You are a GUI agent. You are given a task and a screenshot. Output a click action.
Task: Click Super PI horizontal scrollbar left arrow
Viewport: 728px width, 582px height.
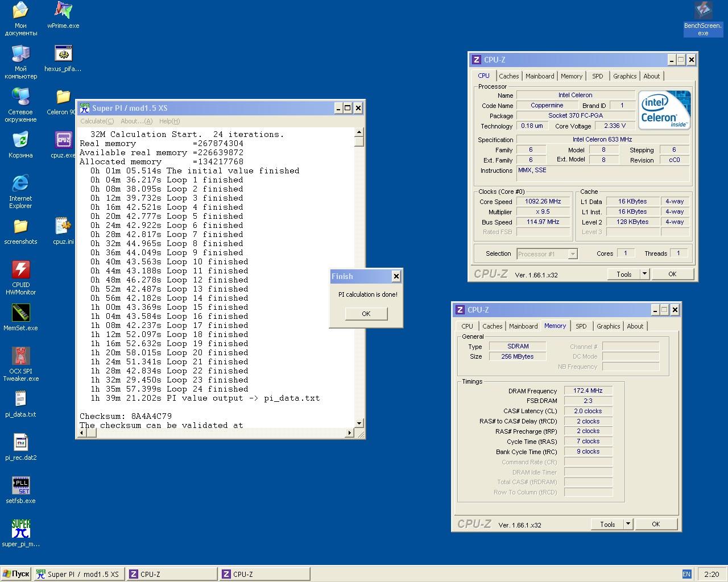point(82,433)
